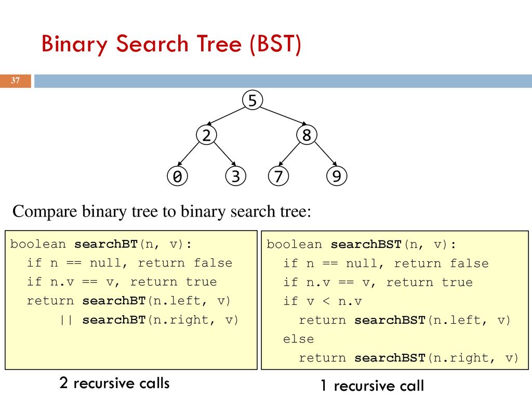532x399 pixels.
Task: Select leaf node 0
Action: pos(178,176)
